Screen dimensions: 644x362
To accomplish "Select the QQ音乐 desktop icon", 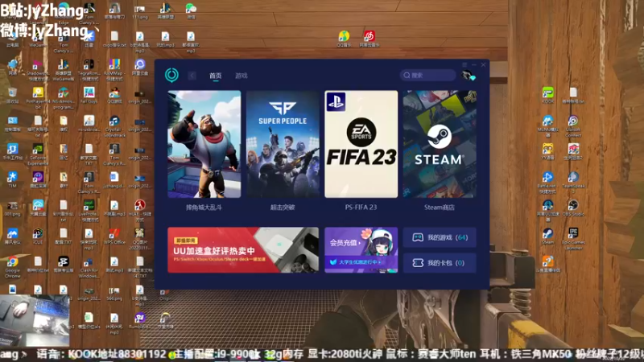I will tap(344, 39).
